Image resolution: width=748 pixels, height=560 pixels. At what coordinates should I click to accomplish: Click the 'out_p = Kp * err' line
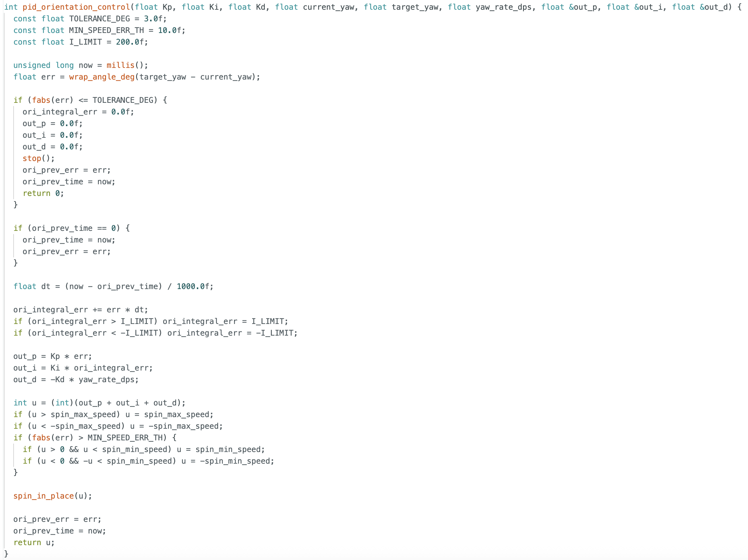(52, 356)
